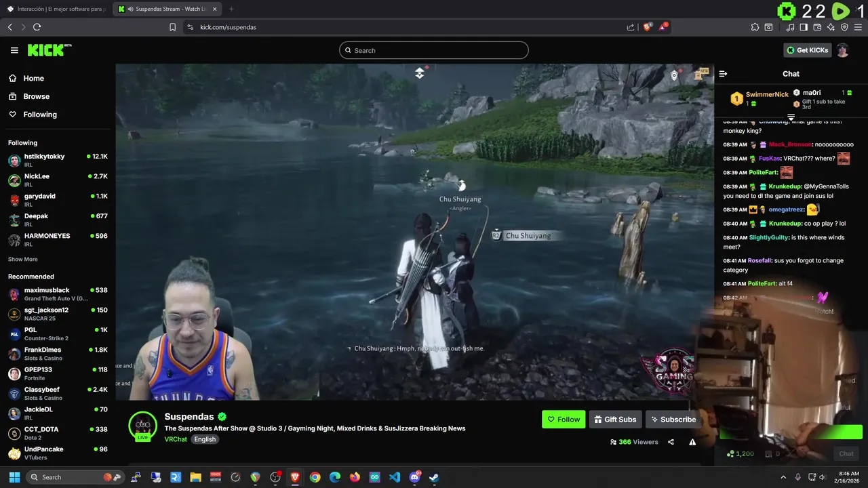The width and height of the screenshot is (868, 488).
Task: Open JackieDL recommended channel
Action: point(58,413)
